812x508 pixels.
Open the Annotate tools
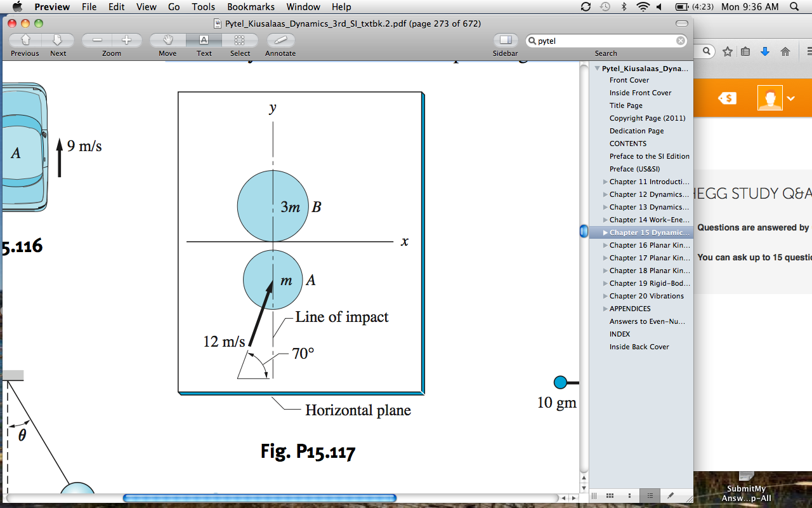click(279, 39)
